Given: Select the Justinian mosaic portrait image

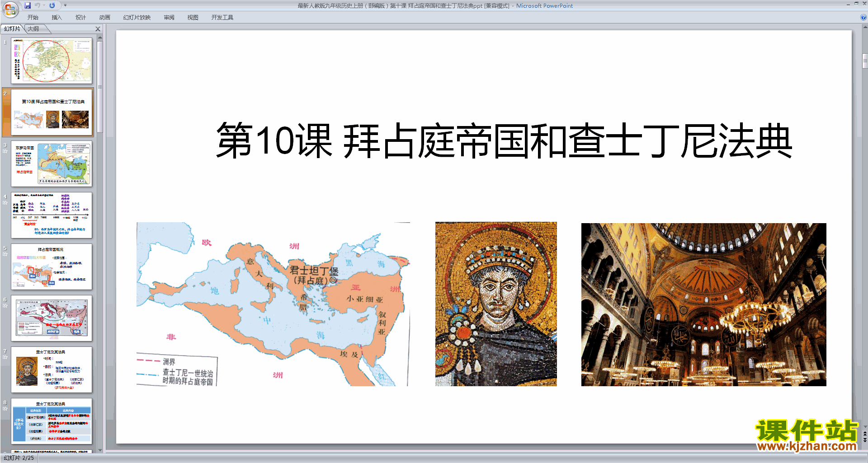Looking at the screenshot, I should pyautogui.click(x=496, y=304).
